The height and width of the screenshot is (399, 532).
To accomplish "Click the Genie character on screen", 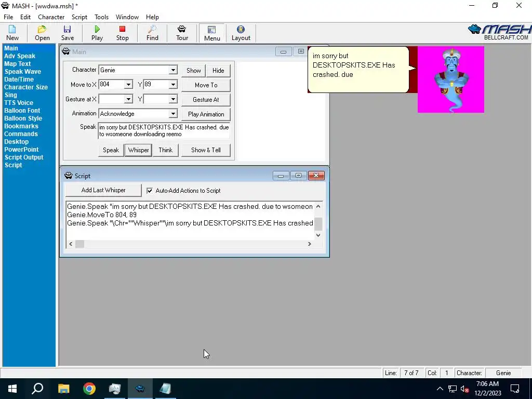I will coord(451,79).
